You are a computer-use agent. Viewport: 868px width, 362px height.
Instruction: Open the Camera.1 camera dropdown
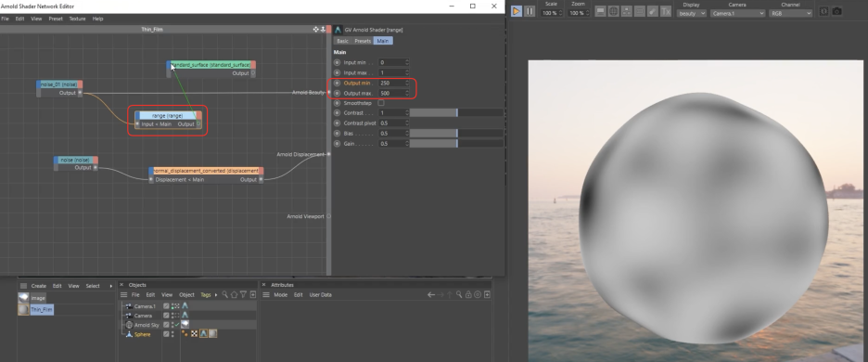point(737,13)
